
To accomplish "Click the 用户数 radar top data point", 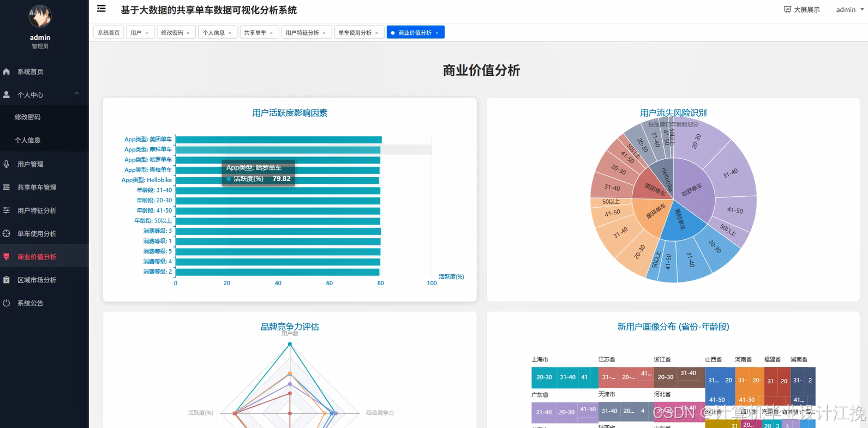I will (290, 344).
